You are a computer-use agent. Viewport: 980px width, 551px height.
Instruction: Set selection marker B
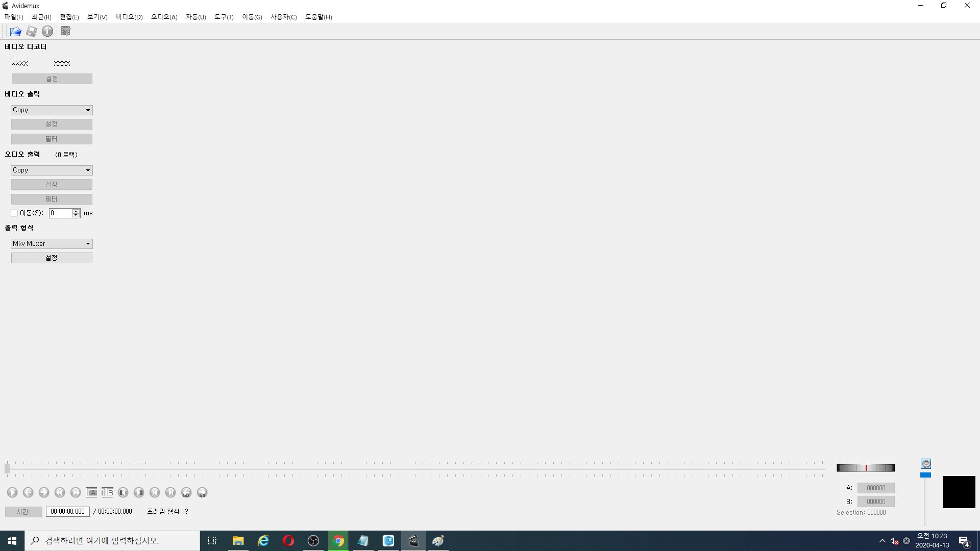107,492
